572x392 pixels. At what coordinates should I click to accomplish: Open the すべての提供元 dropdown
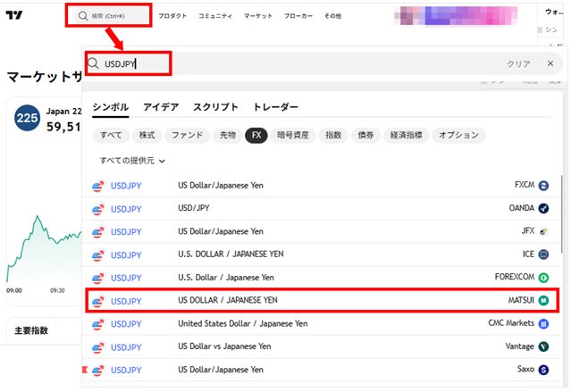click(132, 161)
